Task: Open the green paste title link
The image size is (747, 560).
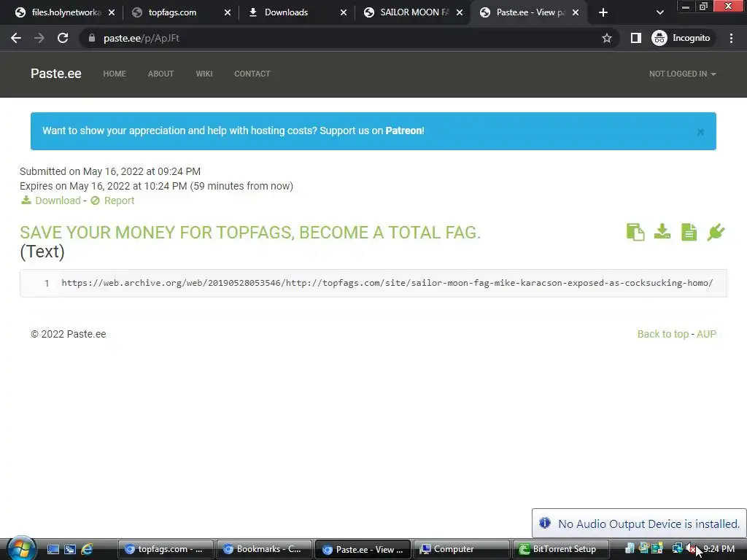Action: (250, 233)
